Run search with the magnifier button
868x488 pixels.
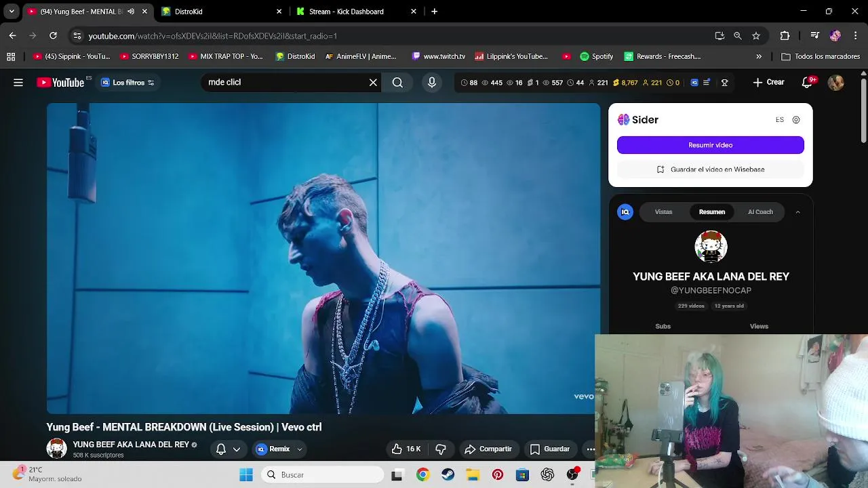(397, 83)
